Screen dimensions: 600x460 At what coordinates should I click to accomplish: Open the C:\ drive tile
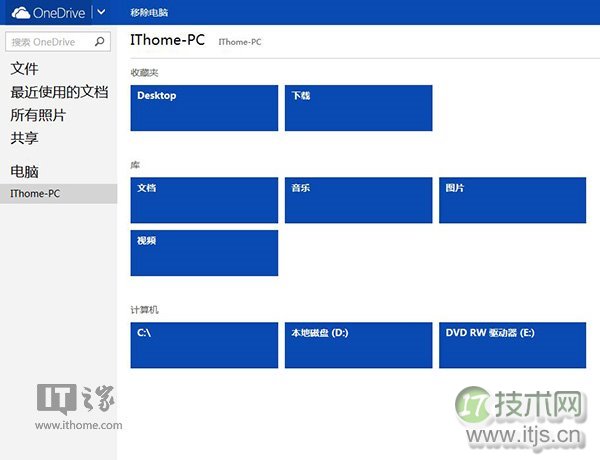point(204,345)
